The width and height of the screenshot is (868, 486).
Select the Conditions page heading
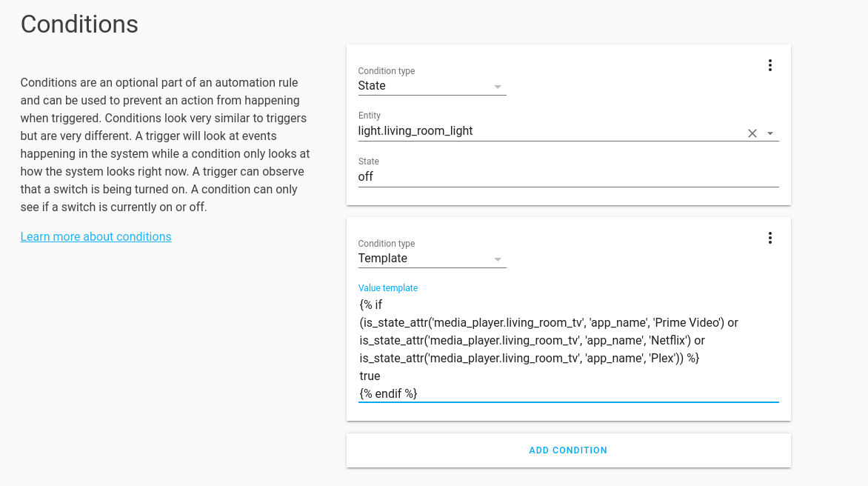pyautogui.click(x=79, y=24)
